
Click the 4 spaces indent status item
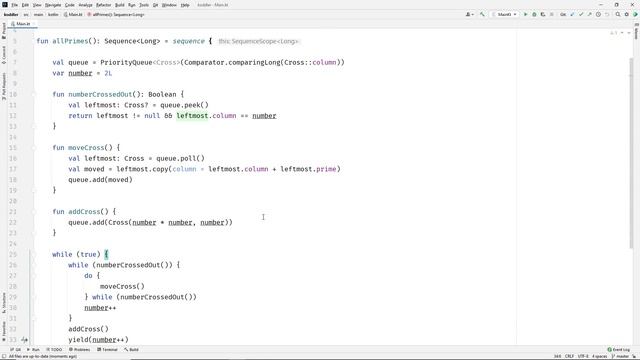(x=600, y=357)
